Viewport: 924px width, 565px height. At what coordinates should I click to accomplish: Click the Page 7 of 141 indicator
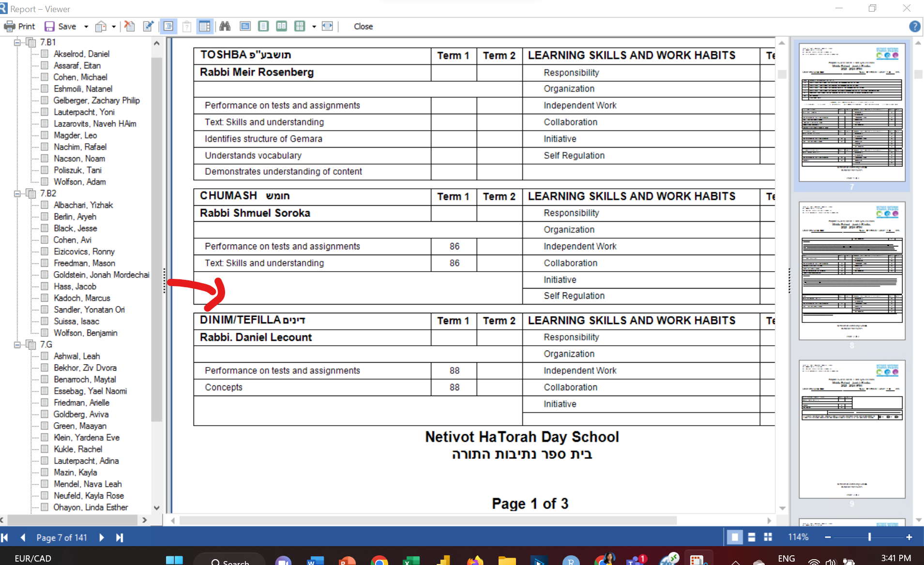coord(61,537)
